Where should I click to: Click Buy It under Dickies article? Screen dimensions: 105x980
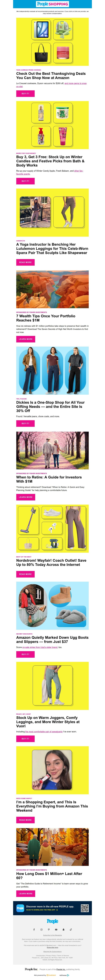[x=25, y=423]
